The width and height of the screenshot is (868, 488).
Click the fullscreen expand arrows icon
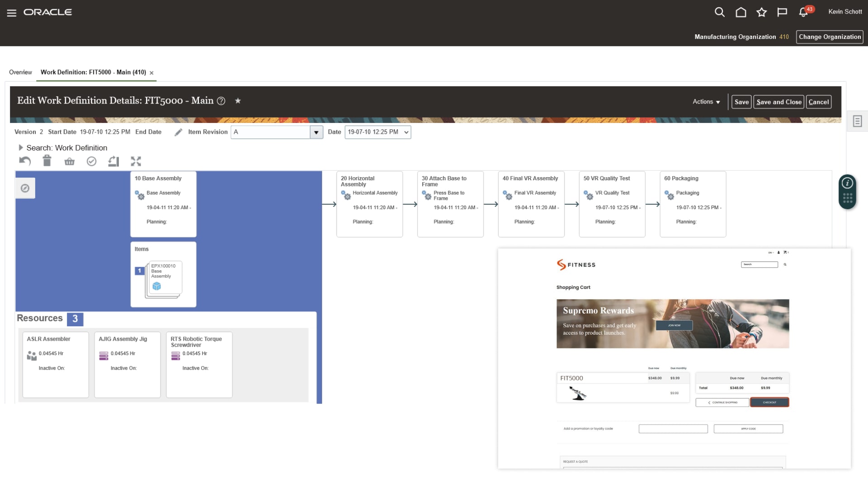[136, 161]
